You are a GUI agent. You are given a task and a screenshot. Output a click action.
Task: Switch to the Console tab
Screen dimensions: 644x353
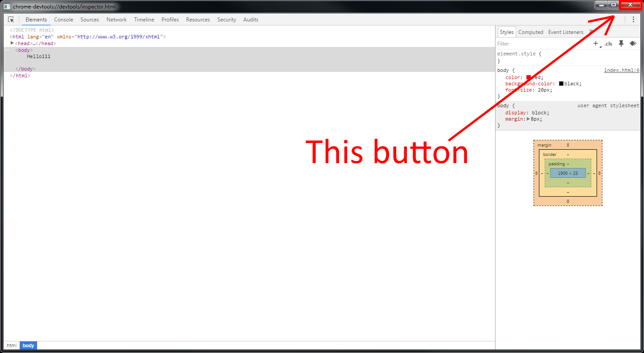64,20
